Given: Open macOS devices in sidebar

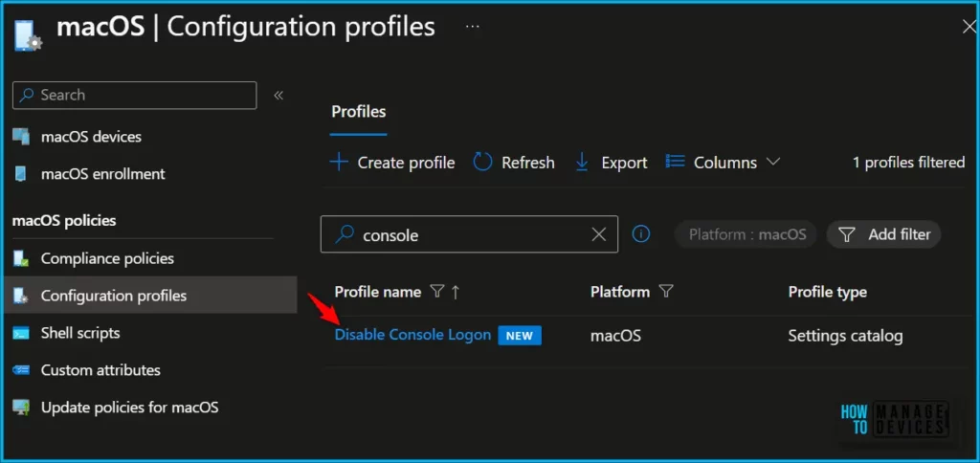Looking at the screenshot, I should click(x=91, y=137).
